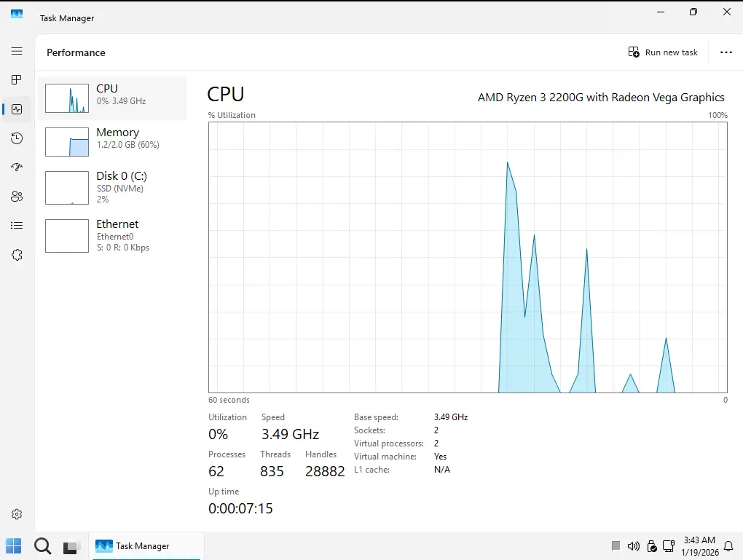Click the Base speed 3.49 GHz value

451,417
